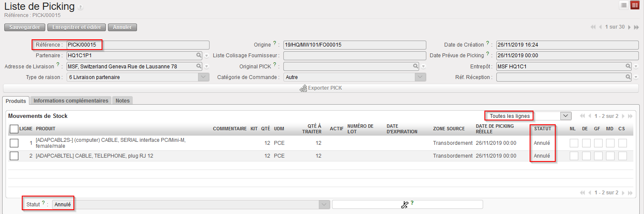Click the Adresse de Livraison input field
Viewport: 644px width, 214px height.
(x=131, y=66)
